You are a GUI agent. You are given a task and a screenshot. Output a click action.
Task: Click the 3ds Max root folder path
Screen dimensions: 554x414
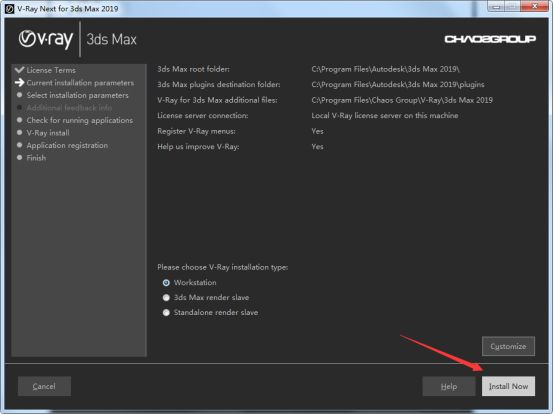[385, 69]
